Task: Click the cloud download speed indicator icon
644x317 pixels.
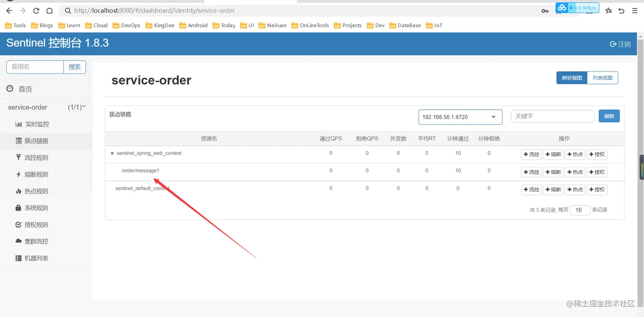Action: click(562, 7)
